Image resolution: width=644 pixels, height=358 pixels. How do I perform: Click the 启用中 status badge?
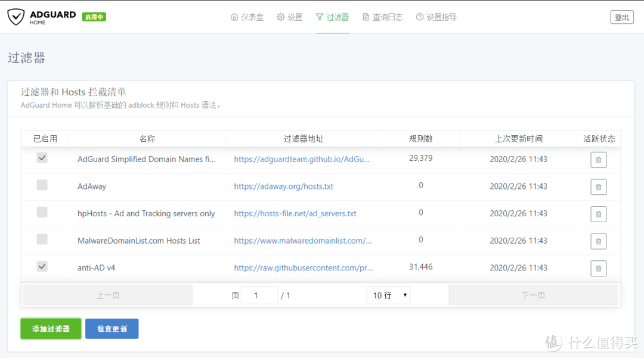click(x=94, y=17)
